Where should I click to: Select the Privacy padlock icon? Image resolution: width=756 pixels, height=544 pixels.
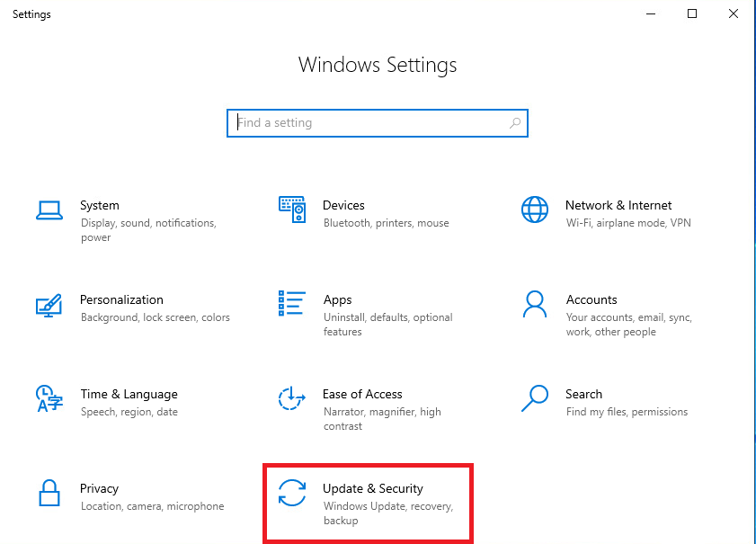click(x=49, y=493)
